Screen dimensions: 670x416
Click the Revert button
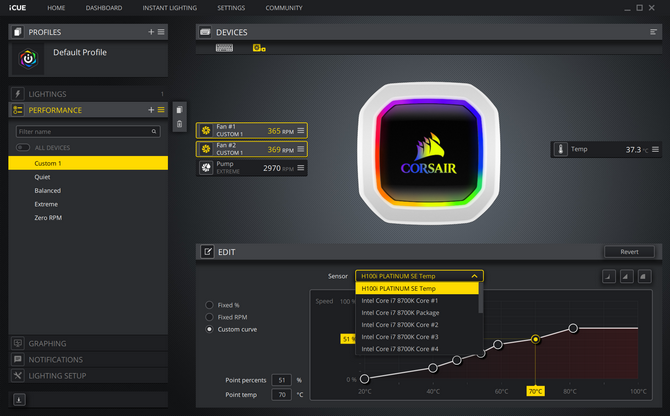pyautogui.click(x=629, y=252)
